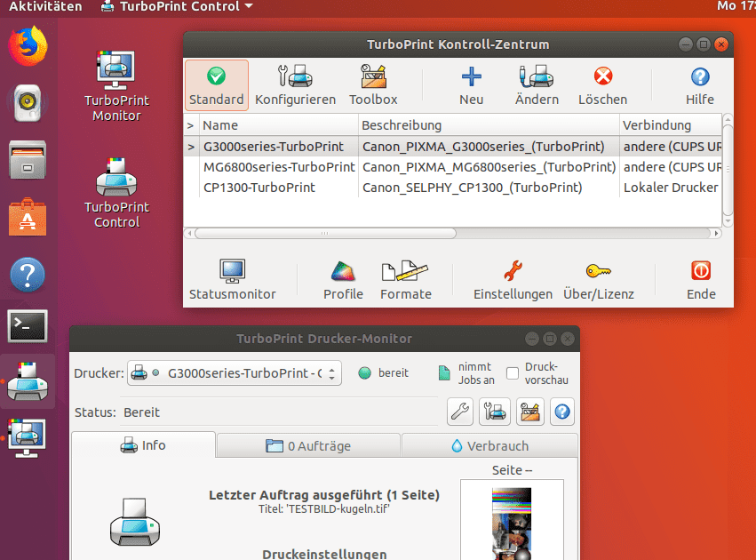
Task: Close the Drucker-Monitor window
Action: (x=568, y=339)
